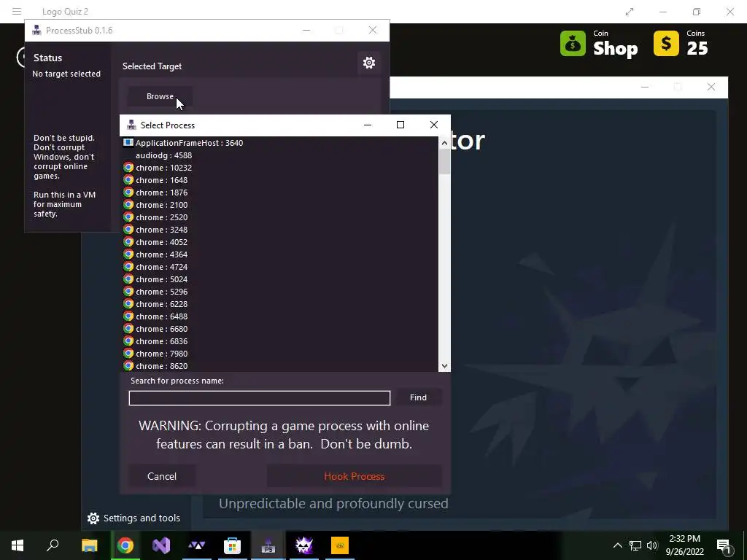
Task: Open Microsoft Store from taskbar
Action: (232, 545)
